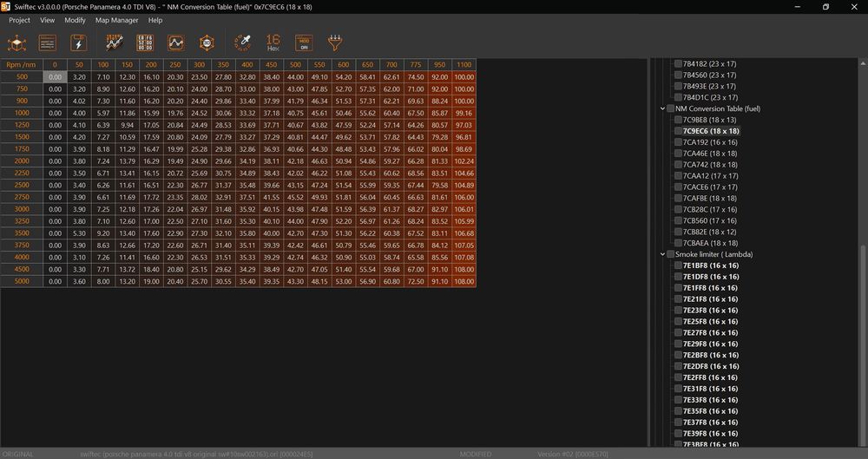The width and height of the screenshot is (868, 459).
Task: Click the Swiftec logo in title bar
Action: tap(5, 7)
